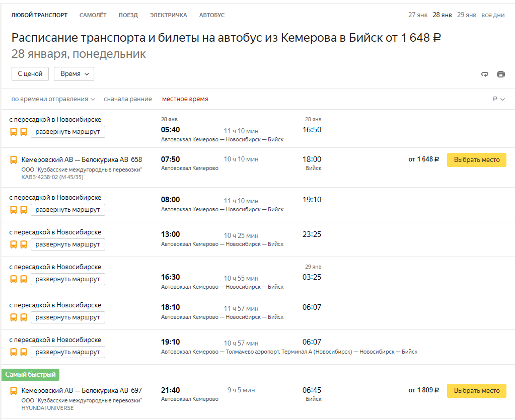Select the '29 янв' date link
The height and width of the screenshot is (420, 515).
[x=466, y=15]
